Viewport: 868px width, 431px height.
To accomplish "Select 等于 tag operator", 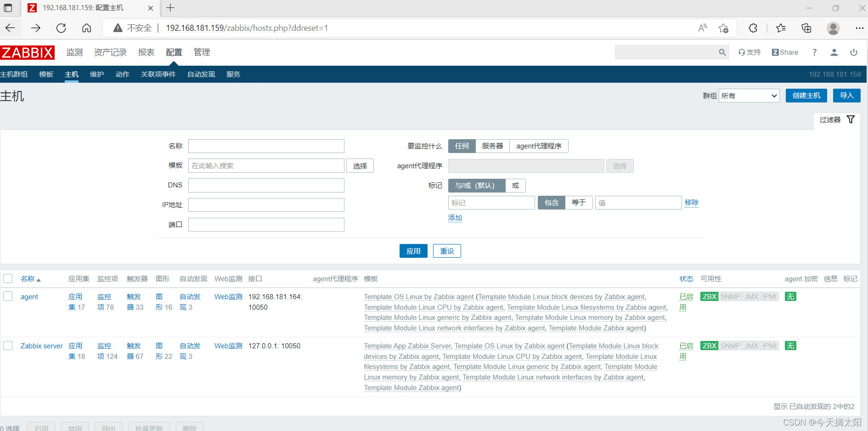I will point(579,203).
